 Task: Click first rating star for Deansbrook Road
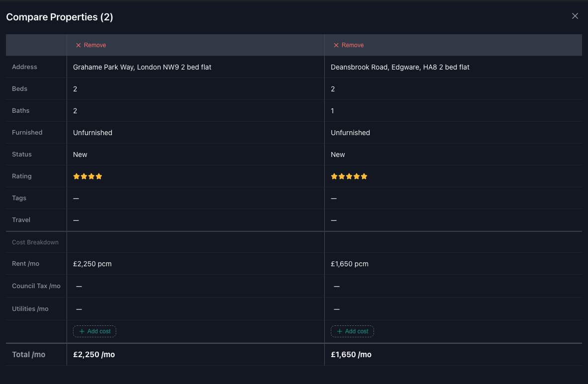click(x=334, y=176)
